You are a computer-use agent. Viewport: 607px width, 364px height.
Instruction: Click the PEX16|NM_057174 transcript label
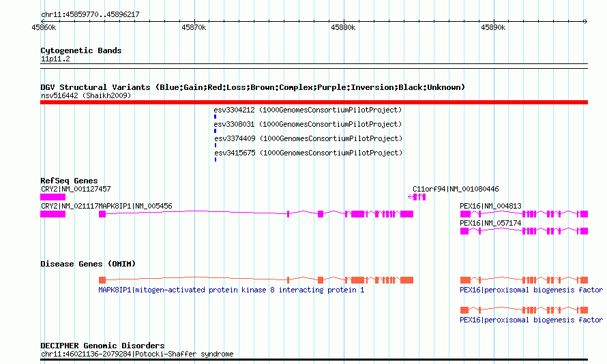coord(490,223)
